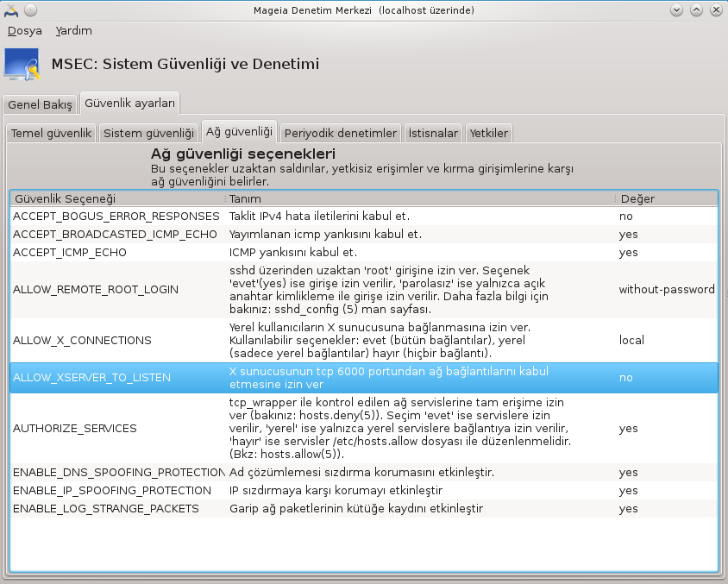Select the Güvenlik ayarları tab

tap(129, 103)
